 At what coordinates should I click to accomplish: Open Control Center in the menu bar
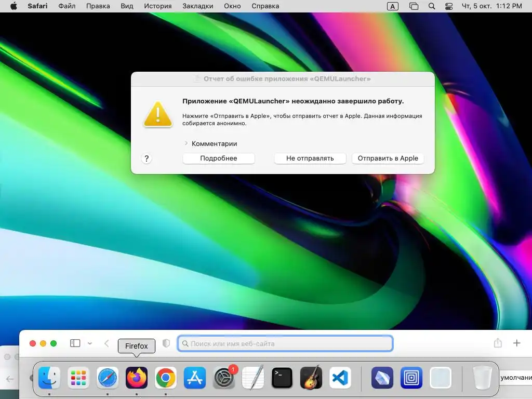448,6
